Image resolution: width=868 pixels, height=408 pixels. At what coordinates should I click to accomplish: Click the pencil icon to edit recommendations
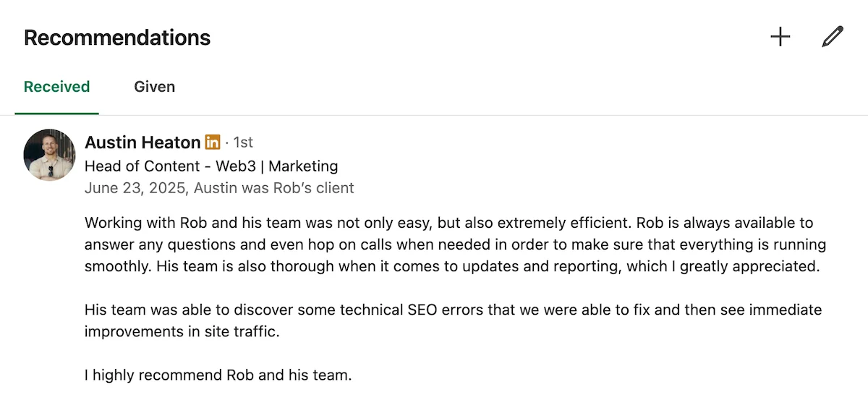click(x=833, y=37)
